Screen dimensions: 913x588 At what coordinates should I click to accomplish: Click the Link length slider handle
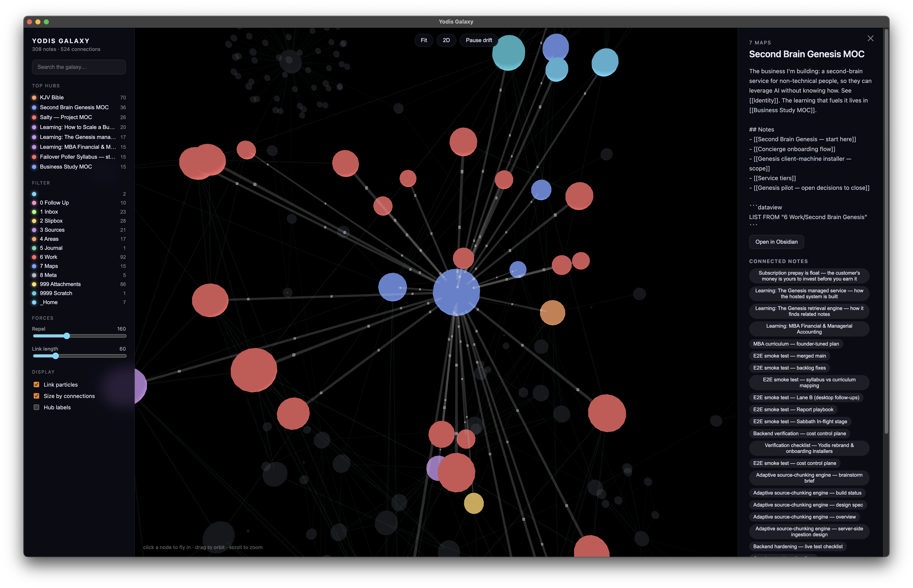point(56,356)
